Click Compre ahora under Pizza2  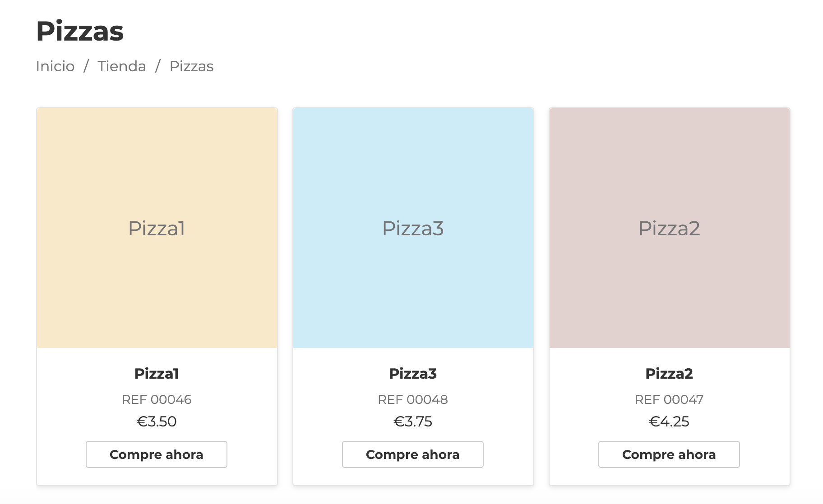pyautogui.click(x=669, y=454)
